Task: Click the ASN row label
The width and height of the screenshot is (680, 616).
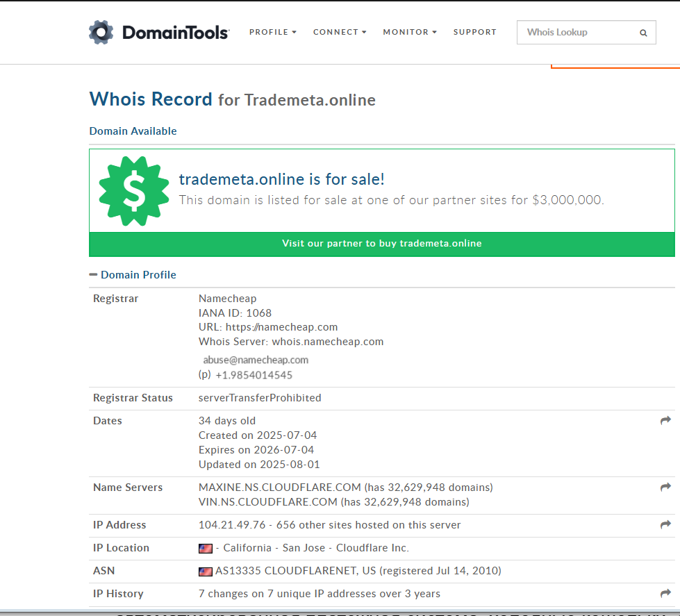Action: tap(104, 571)
